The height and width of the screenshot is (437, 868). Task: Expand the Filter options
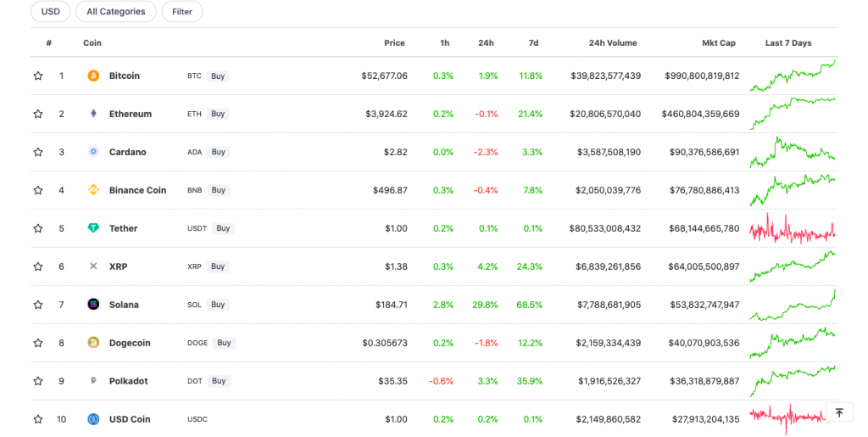[181, 12]
